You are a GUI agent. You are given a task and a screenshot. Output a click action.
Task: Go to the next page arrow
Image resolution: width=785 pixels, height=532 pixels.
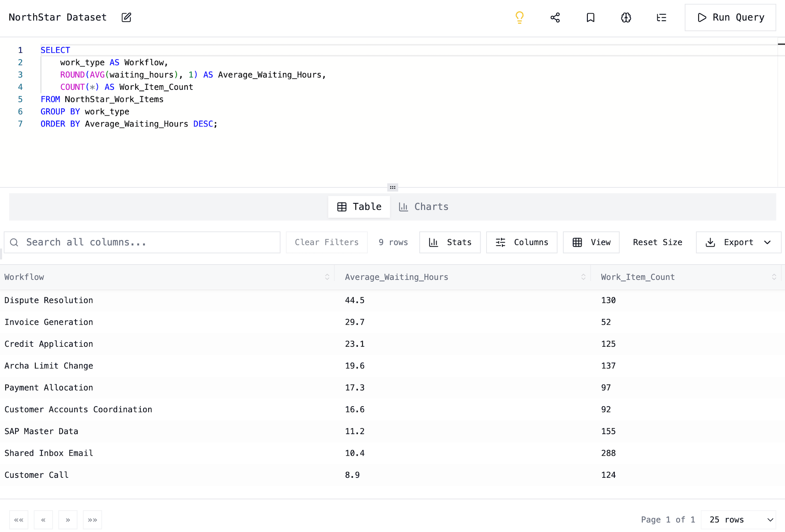coord(68,520)
